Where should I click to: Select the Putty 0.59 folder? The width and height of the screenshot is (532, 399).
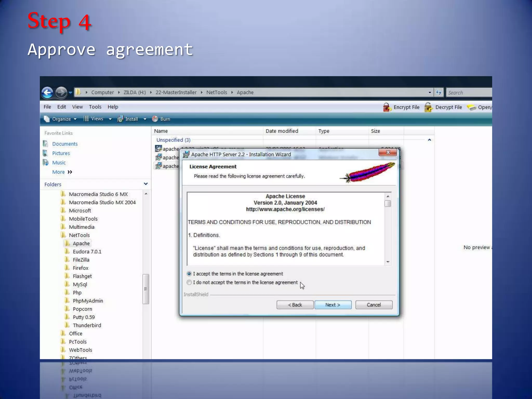tap(84, 317)
